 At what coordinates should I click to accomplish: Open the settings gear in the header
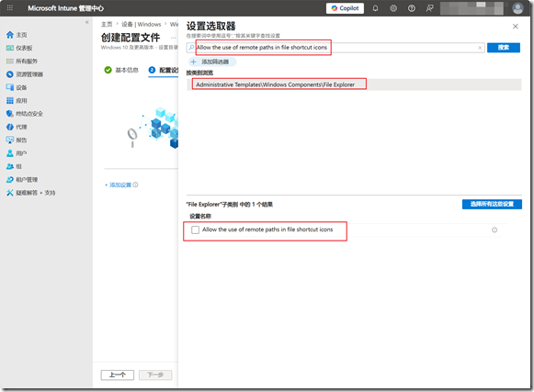point(393,8)
